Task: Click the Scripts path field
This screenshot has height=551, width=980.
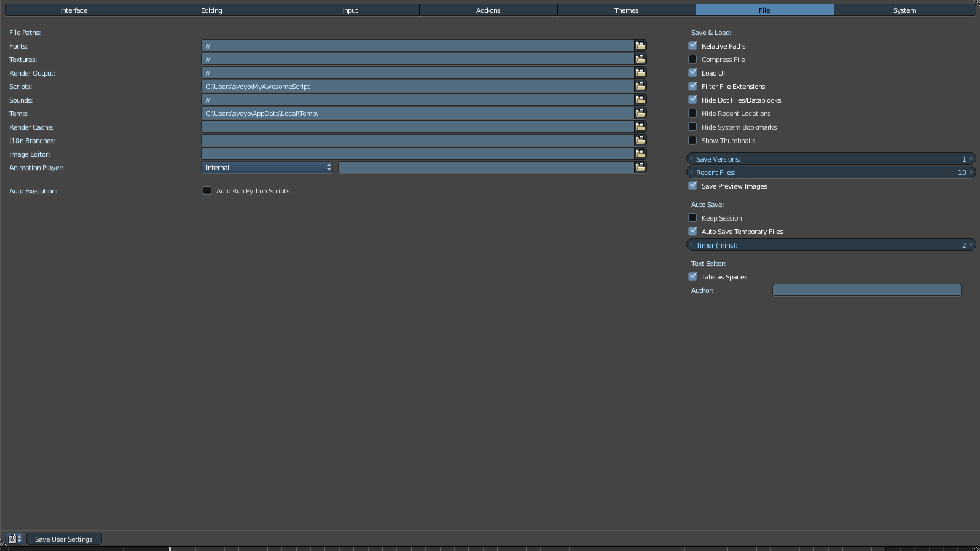Action: click(x=417, y=87)
